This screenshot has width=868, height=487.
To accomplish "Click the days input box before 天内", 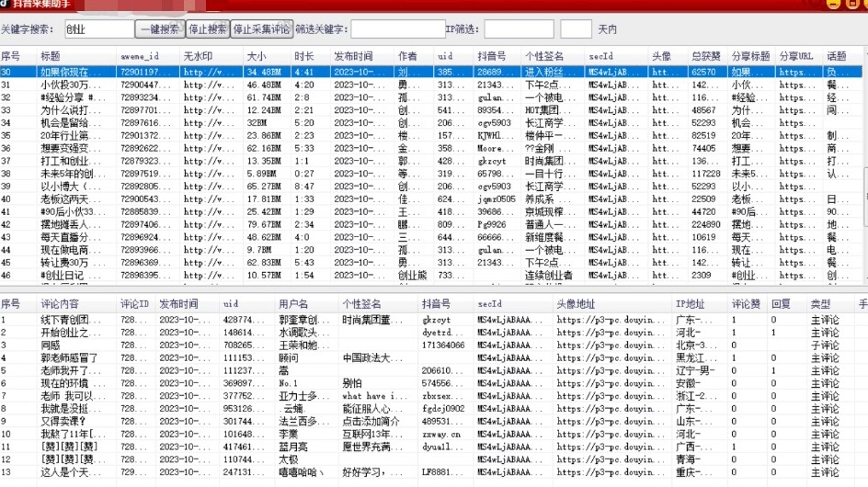I will point(576,29).
